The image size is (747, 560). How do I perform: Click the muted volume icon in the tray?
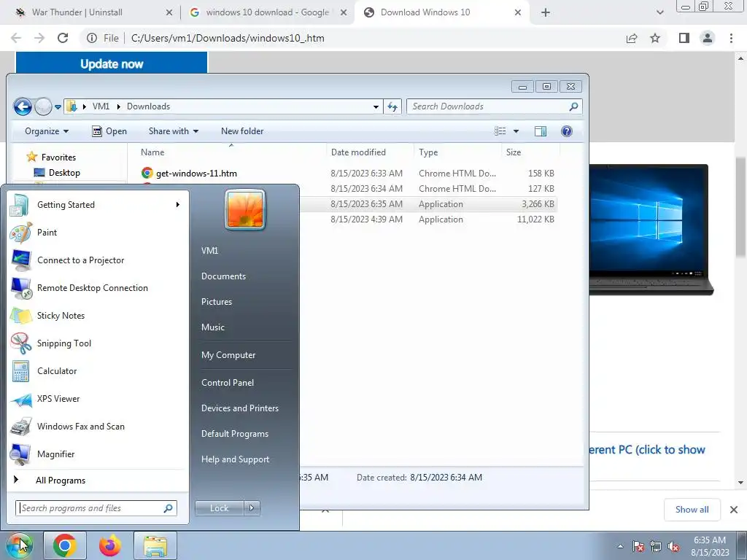coord(673,546)
